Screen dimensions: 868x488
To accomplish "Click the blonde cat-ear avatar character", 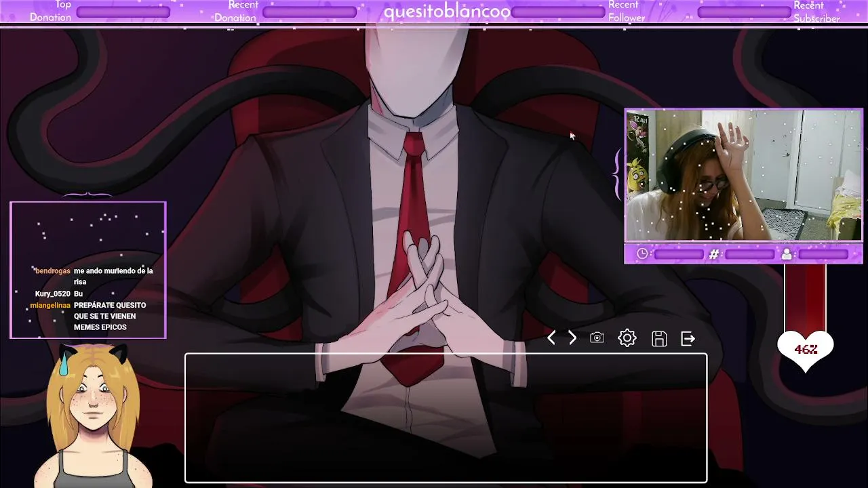I will coord(93,416).
